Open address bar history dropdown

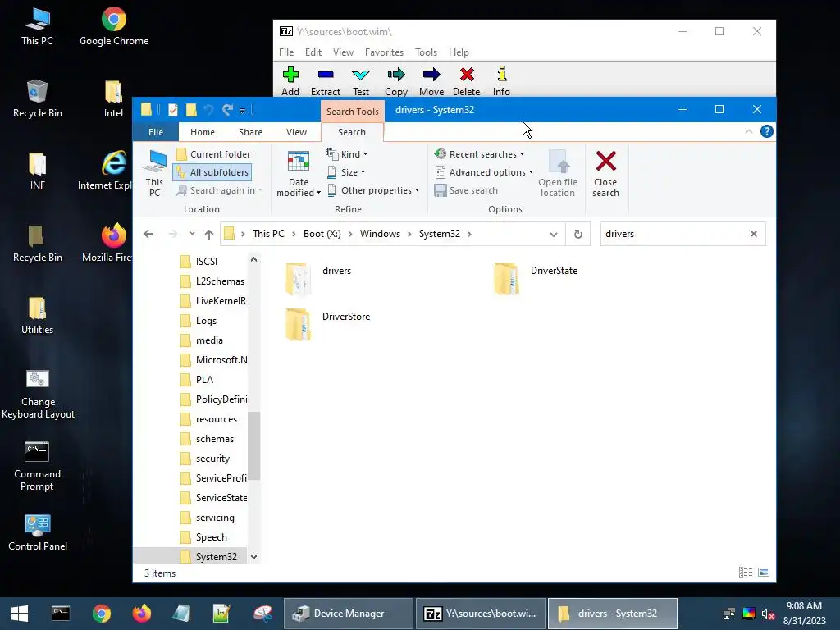tap(554, 234)
